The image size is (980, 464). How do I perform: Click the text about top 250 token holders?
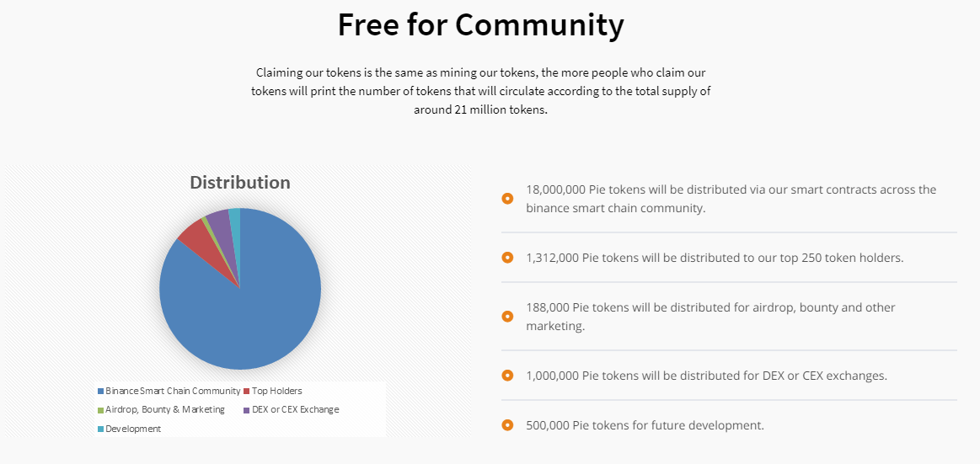click(714, 258)
